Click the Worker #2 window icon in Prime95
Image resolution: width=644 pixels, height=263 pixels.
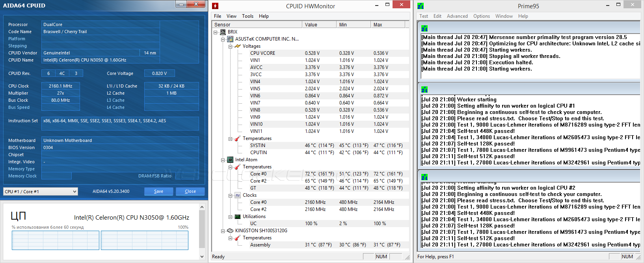[424, 177]
